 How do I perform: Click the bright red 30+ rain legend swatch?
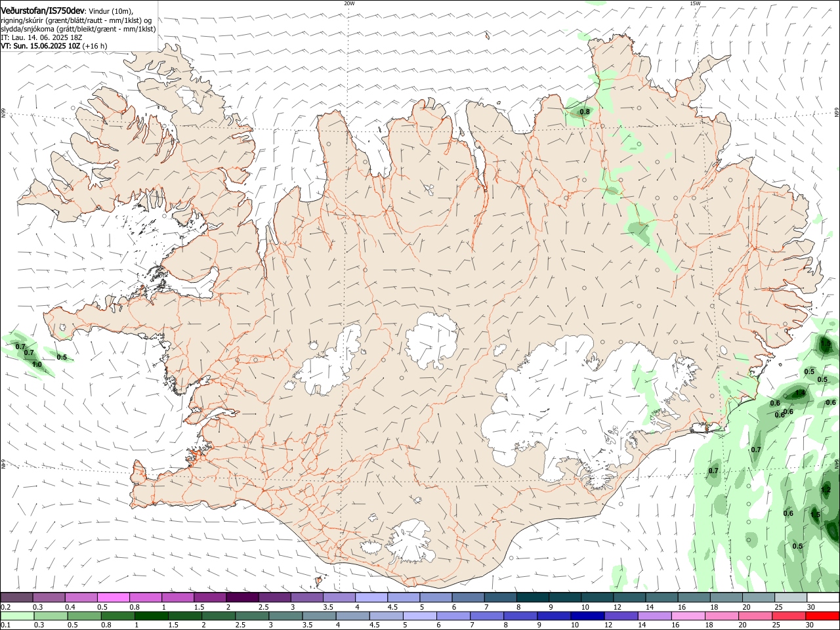point(822,616)
